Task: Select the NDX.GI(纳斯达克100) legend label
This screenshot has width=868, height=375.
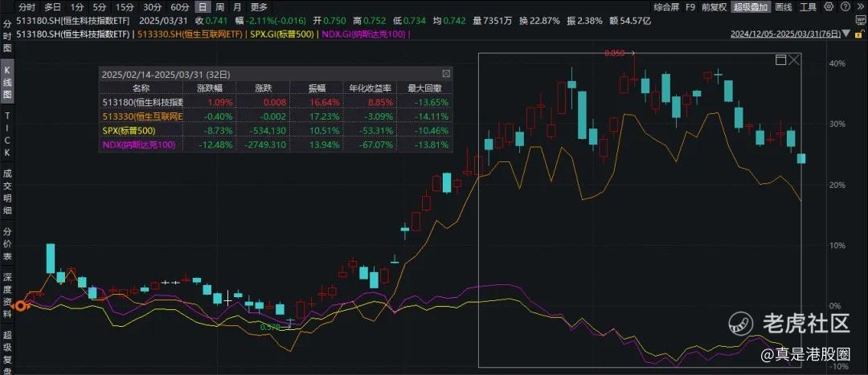Action: click(x=364, y=35)
